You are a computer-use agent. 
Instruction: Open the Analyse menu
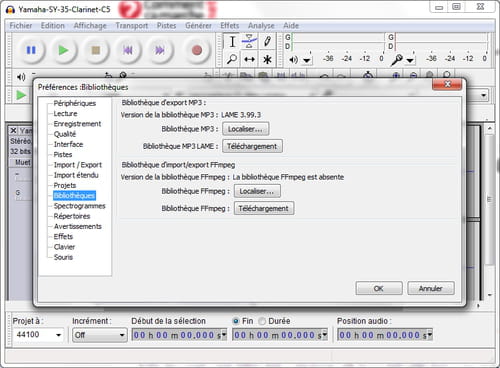[261, 26]
